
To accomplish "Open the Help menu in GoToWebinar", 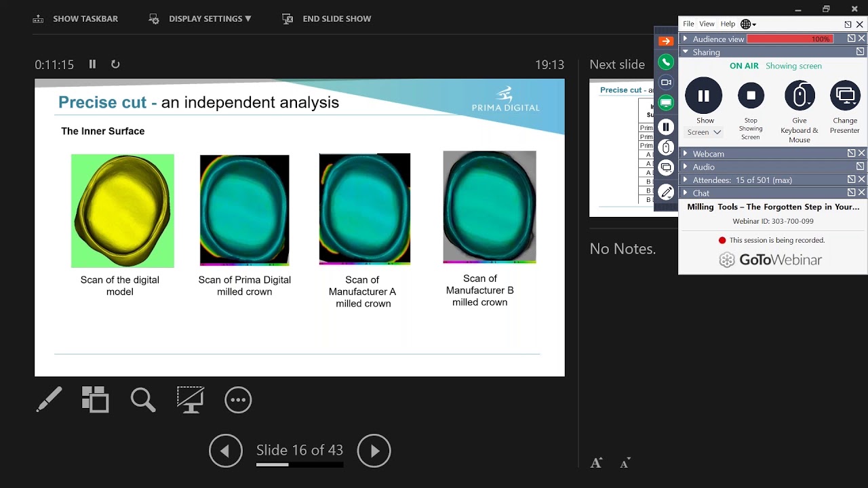I will click(x=728, y=24).
